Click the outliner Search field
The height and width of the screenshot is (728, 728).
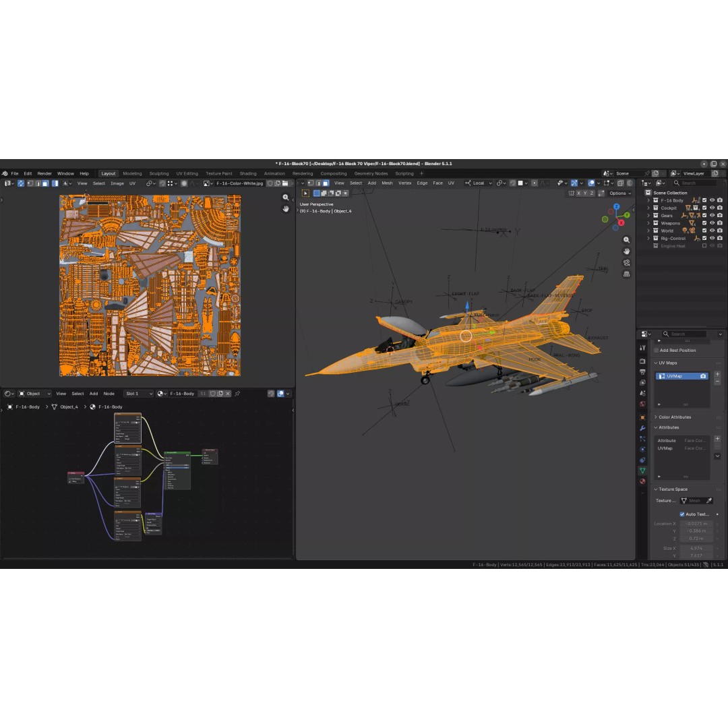(x=695, y=183)
